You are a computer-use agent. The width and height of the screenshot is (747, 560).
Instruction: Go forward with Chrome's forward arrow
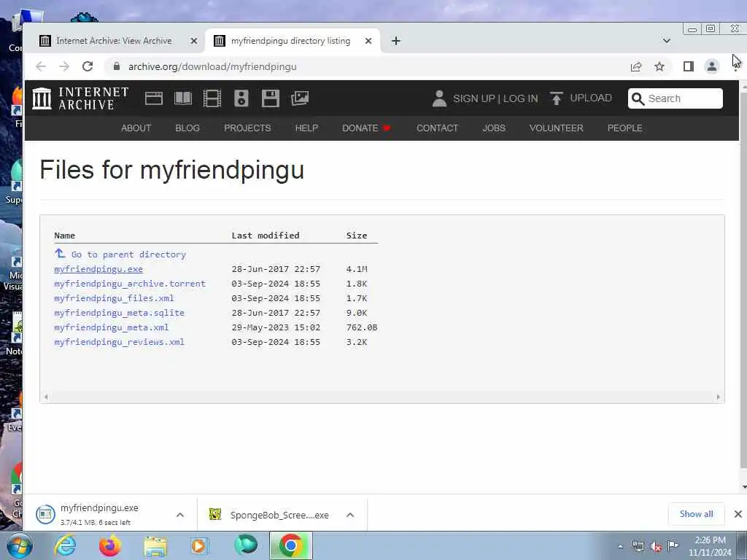click(64, 66)
